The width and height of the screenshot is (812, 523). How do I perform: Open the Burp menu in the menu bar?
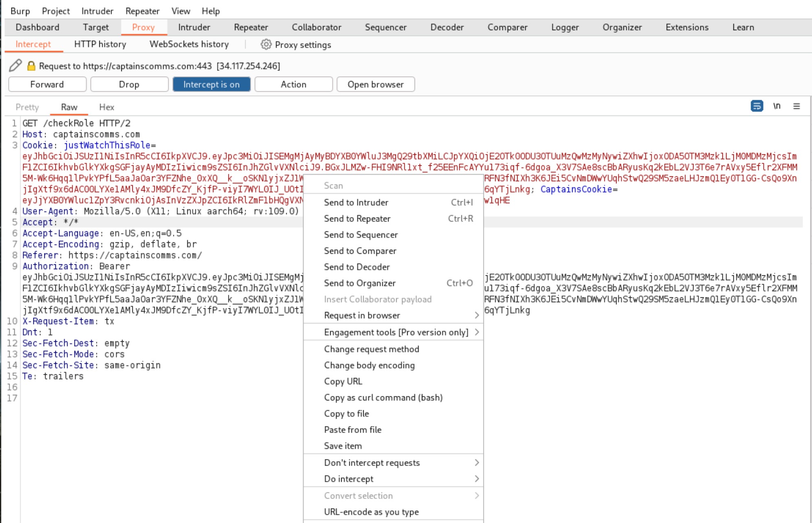click(20, 11)
